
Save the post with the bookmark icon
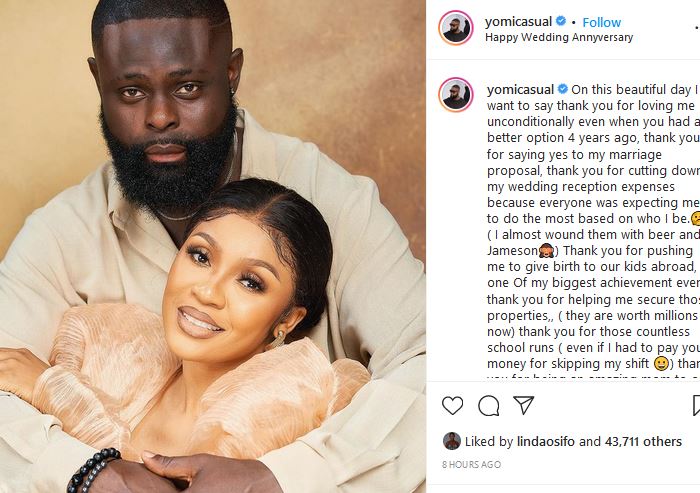(696, 405)
